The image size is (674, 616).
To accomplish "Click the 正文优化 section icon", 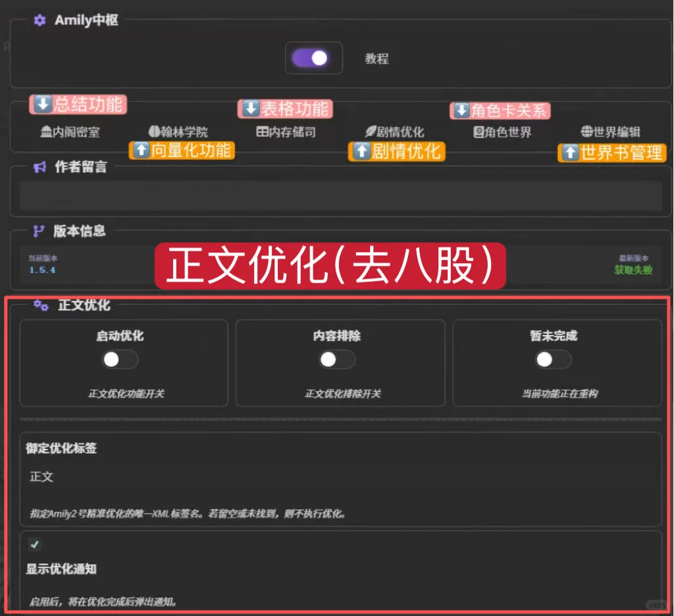I will tap(41, 305).
